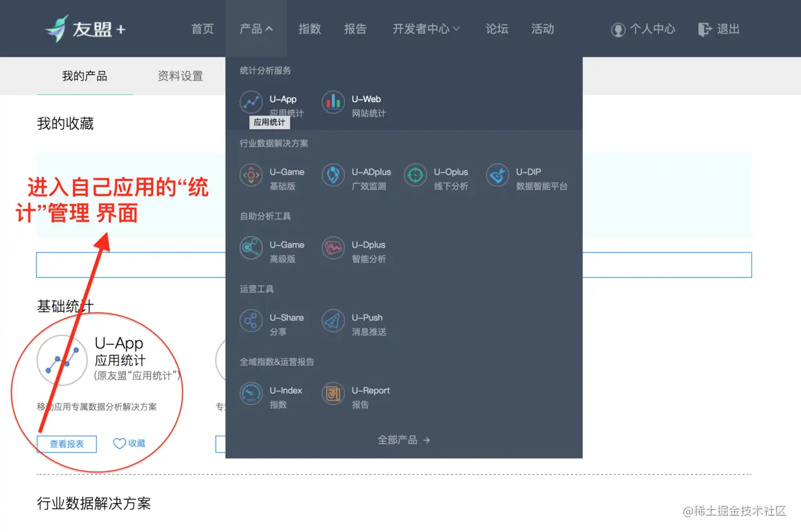Image resolution: width=801 pixels, height=532 pixels.
Task: Click the 退出 logout icon
Action: [705, 29]
